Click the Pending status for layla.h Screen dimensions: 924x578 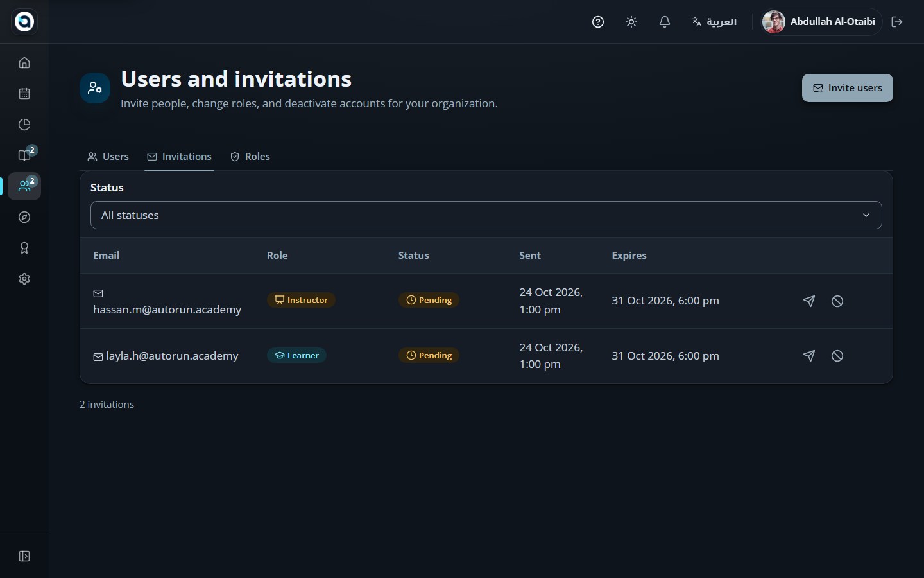[x=429, y=355]
